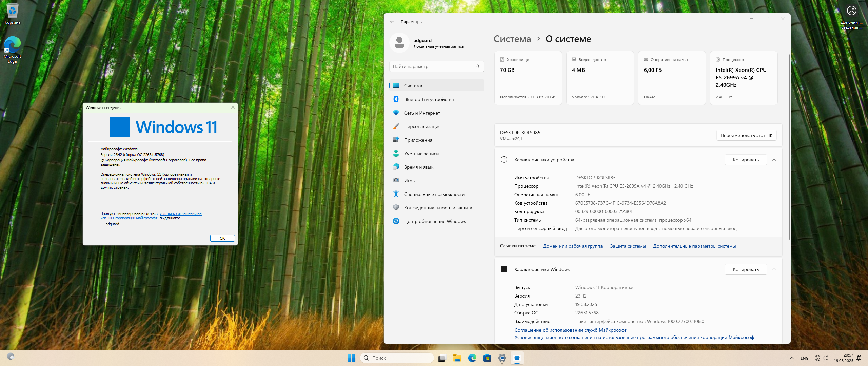Click Сборка ОС value 22631.5768
The width and height of the screenshot is (868, 366).
point(587,313)
